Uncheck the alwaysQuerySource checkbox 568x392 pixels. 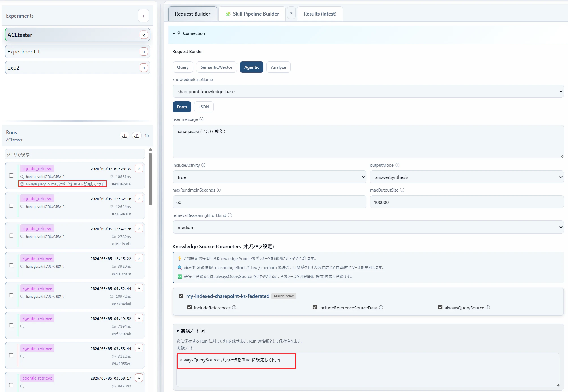pyautogui.click(x=440, y=307)
